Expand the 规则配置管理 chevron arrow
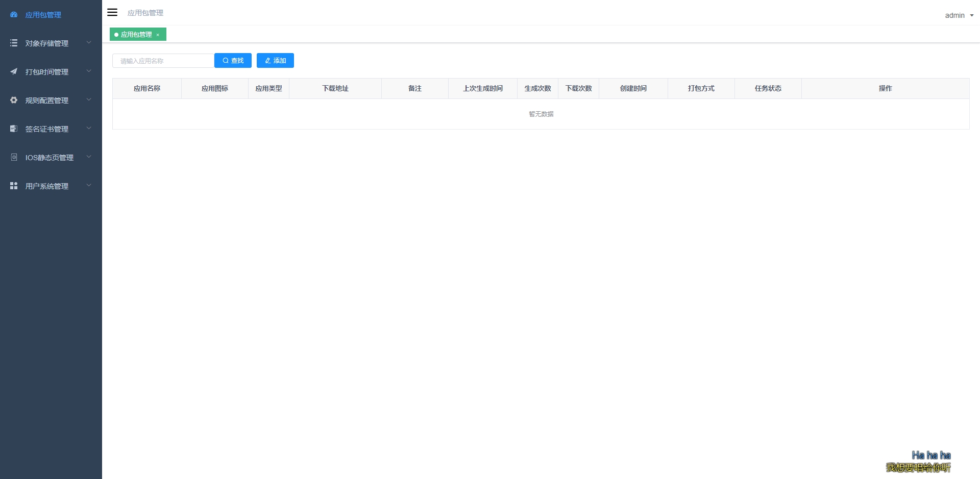The image size is (980, 479). point(89,100)
